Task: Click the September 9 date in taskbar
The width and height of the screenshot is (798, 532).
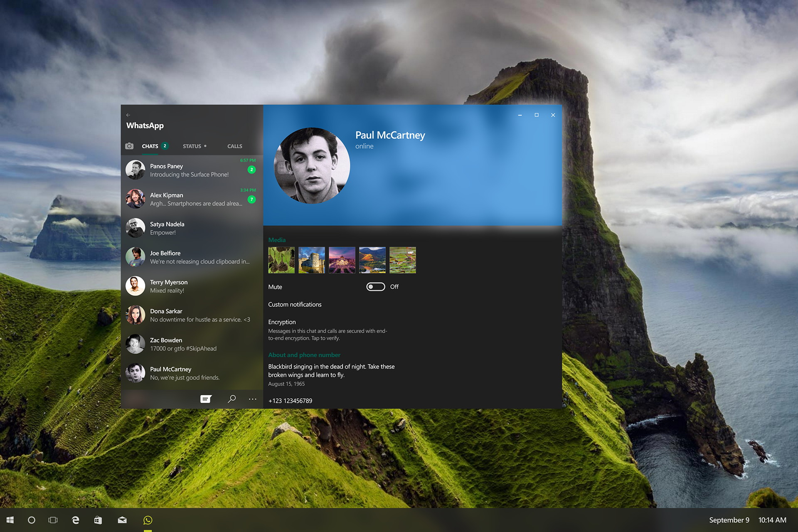Action: point(729,520)
